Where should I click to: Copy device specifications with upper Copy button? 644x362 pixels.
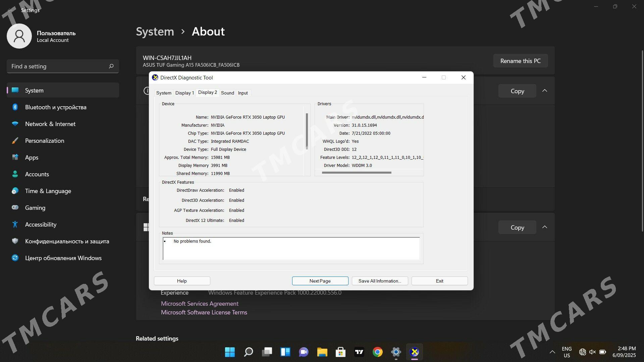click(x=517, y=91)
